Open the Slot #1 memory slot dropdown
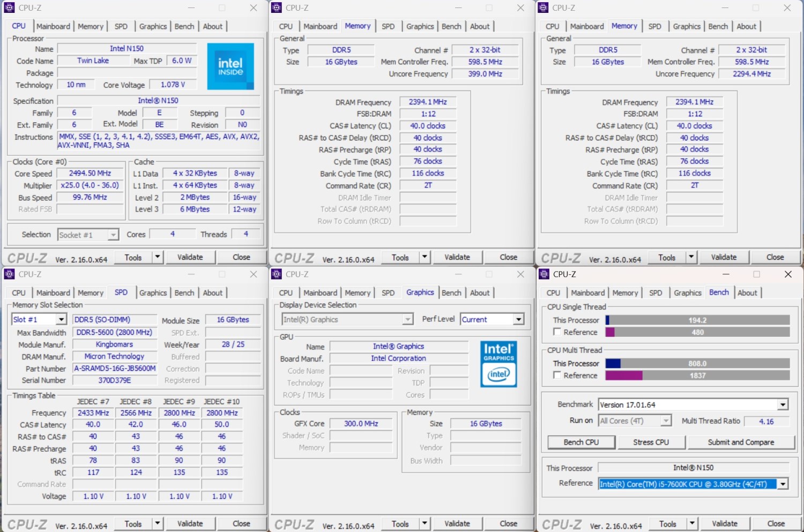The height and width of the screenshot is (532, 804). [x=61, y=320]
